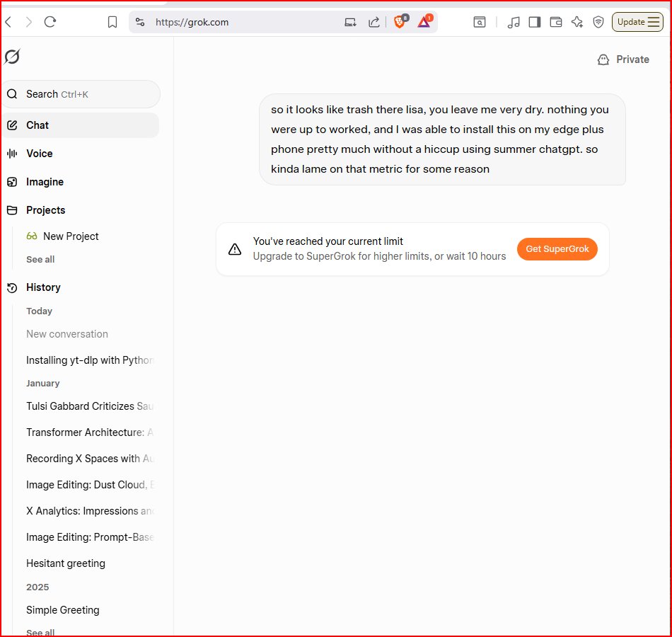Click the Voice waveform icon

[13, 154]
